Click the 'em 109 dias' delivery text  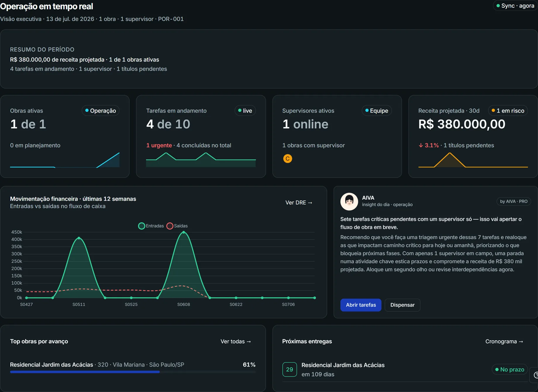(x=318, y=374)
